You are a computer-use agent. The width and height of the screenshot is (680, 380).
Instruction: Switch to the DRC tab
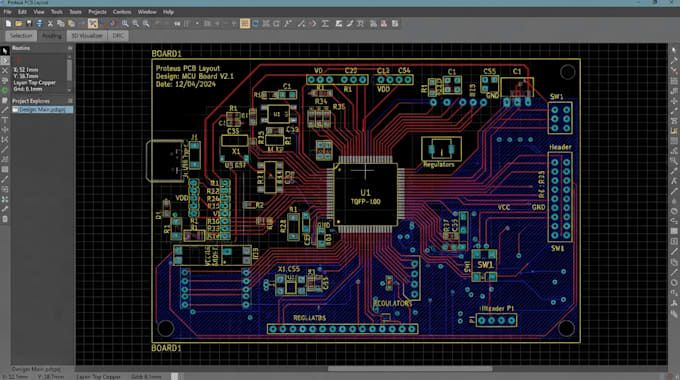[x=118, y=36]
